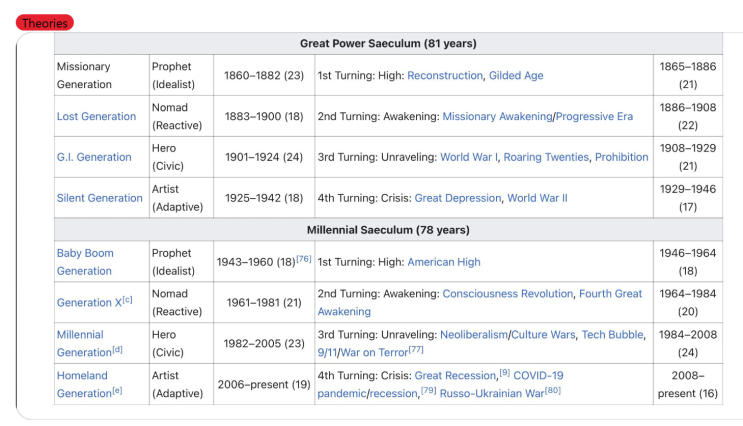Viewport: 743px width, 426px height.
Task: Open the Lost Generation link
Action: tap(96, 117)
